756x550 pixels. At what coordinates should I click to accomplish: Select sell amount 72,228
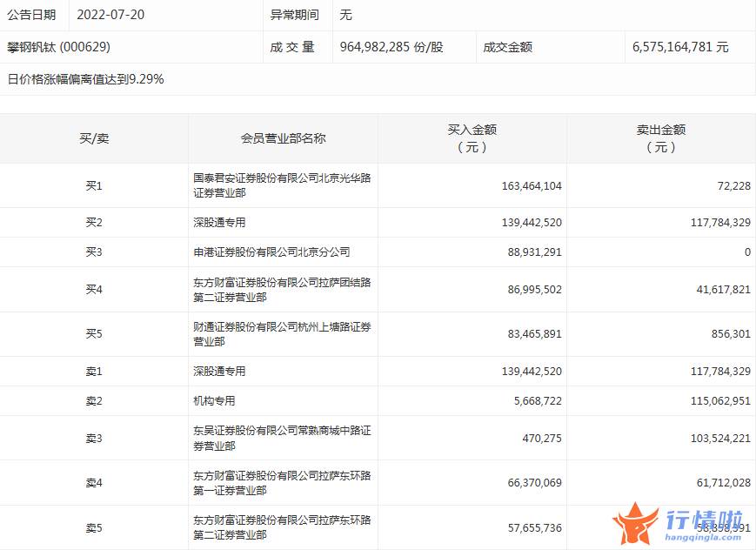pos(734,185)
